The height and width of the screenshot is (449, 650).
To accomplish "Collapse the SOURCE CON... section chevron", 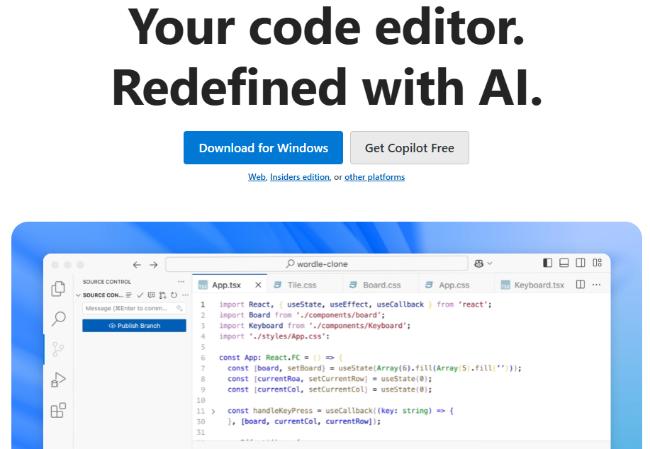I will tap(78, 295).
